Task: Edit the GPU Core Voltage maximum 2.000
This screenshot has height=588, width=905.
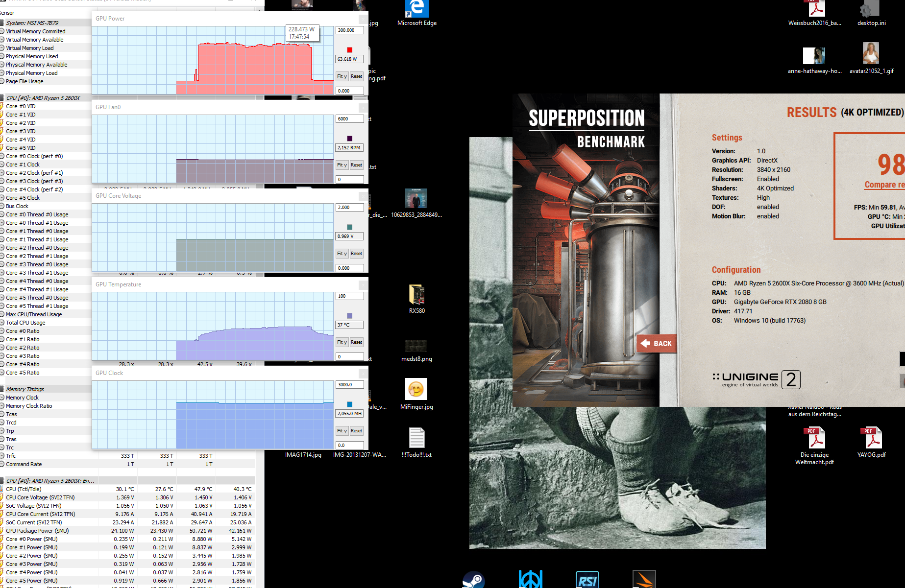Action: point(350,208)
